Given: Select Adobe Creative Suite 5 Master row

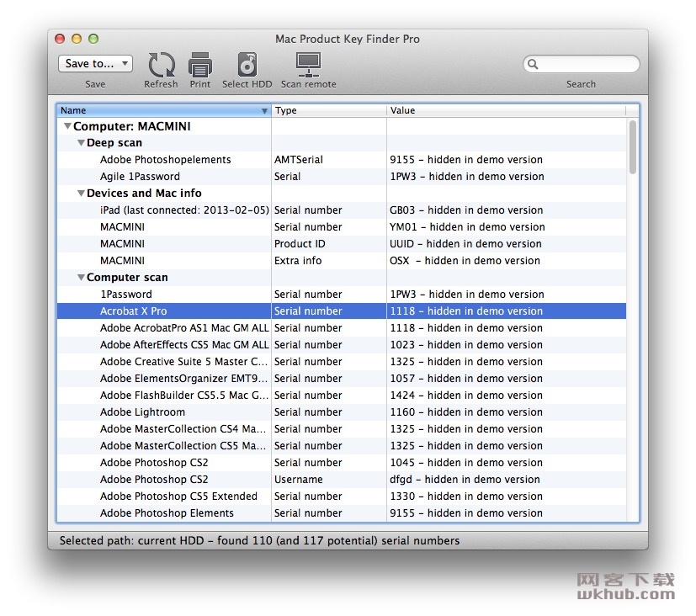Looking at the screenshot, I should pos(342,362).
